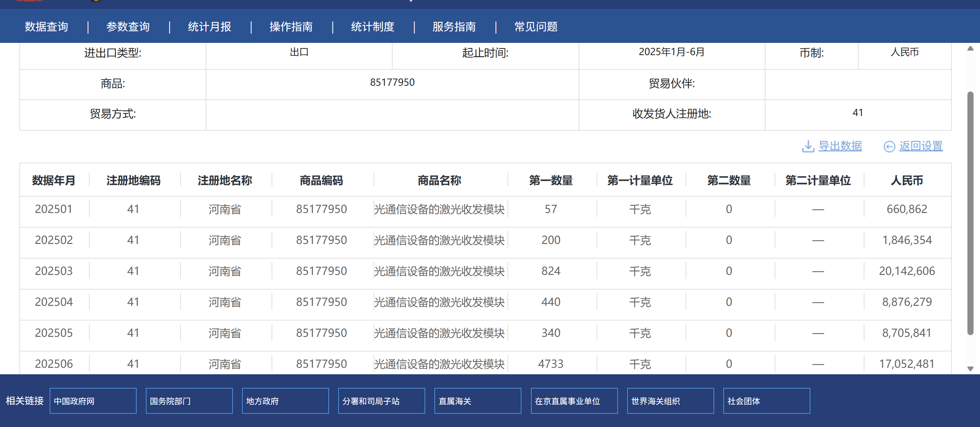Click the 商品名称 column header

tap(440, 180)
